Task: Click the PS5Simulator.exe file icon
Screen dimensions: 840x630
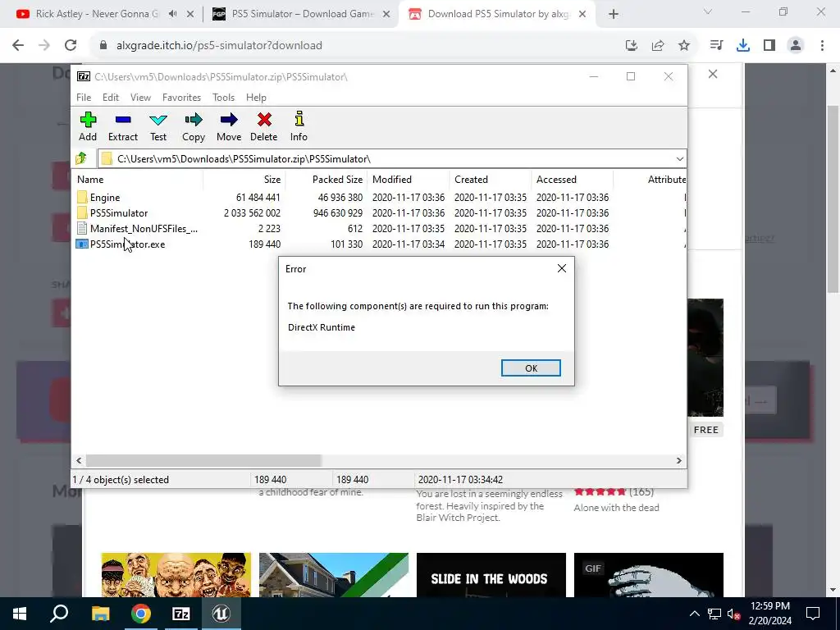Action: point(82,244)
